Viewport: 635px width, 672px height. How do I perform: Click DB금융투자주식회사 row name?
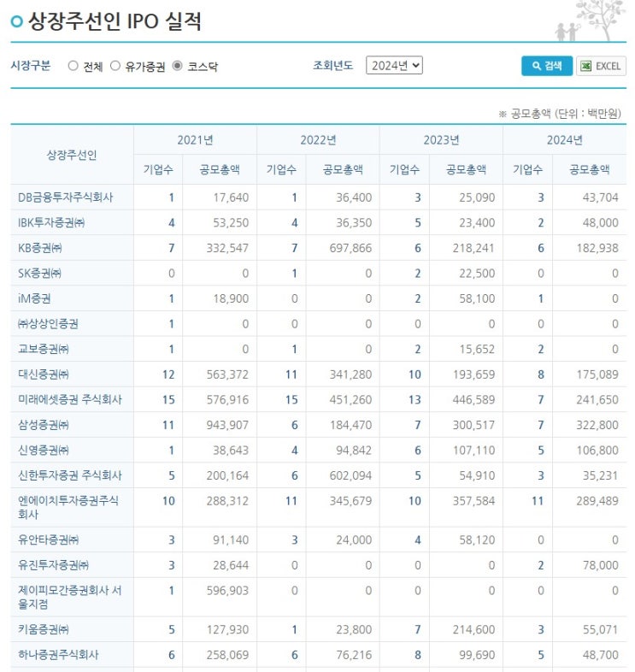(x=66, y=197)
